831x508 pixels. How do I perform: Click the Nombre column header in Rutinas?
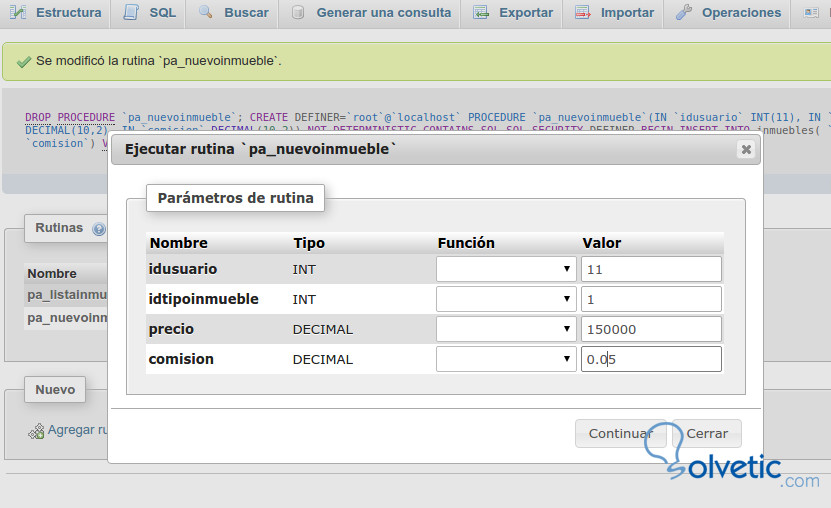point(52,274)
